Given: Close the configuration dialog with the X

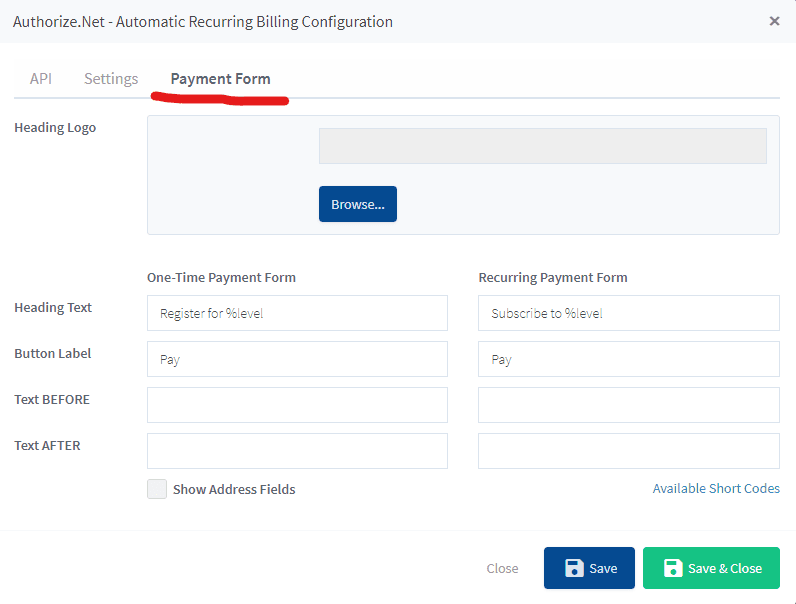Looking at the screenshot, I should point(774,21).
